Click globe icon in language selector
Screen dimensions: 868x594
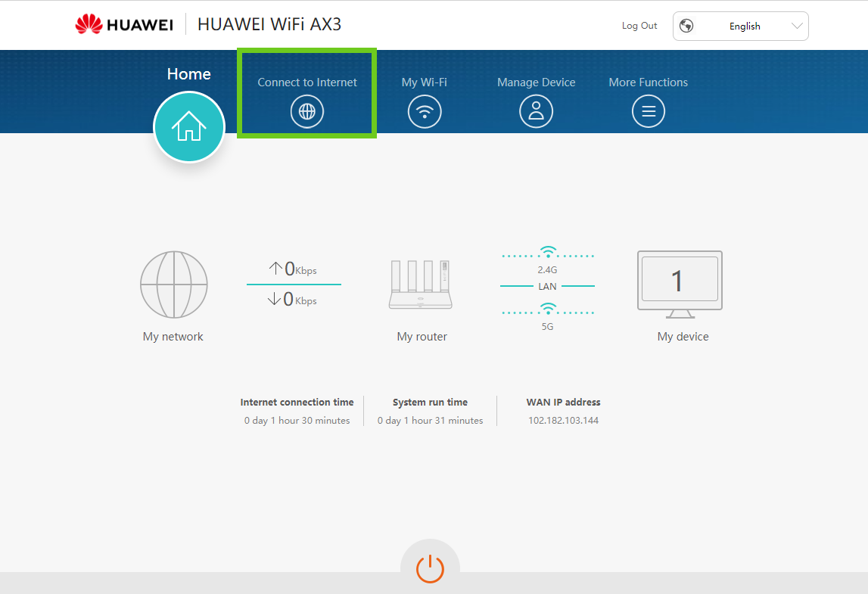click(686, 26)
